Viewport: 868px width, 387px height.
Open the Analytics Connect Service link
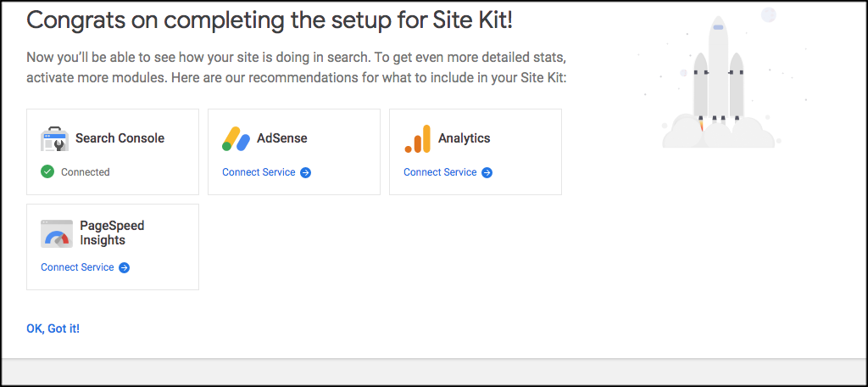click(x=440, y=172)
